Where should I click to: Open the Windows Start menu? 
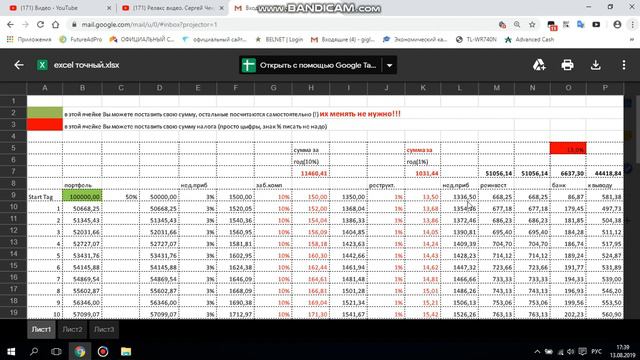(11, 351)
